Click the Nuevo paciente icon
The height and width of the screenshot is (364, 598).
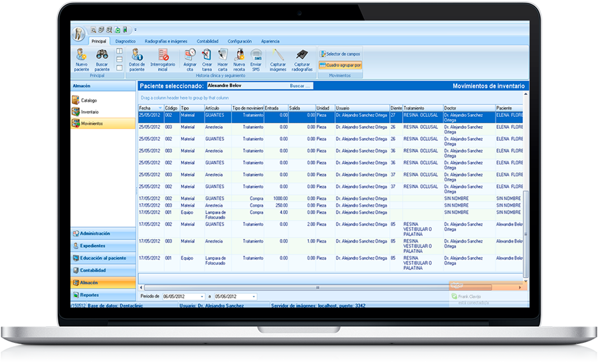pos(81,56)
